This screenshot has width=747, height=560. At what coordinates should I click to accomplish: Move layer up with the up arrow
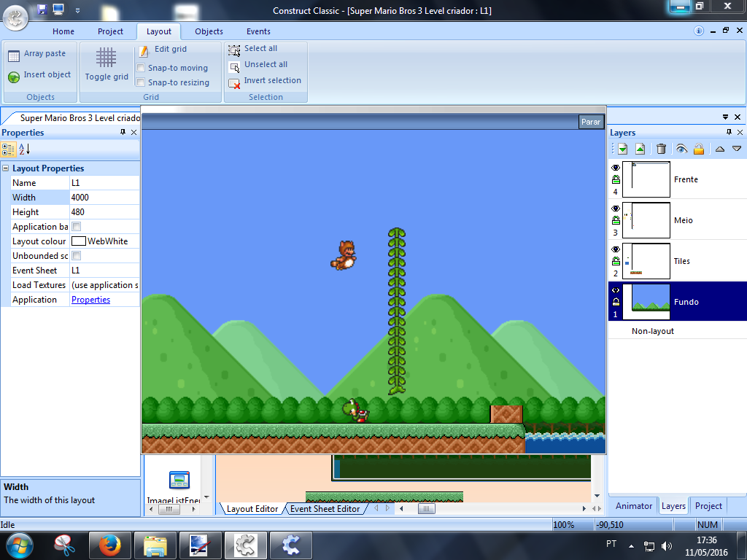point(720,149)
